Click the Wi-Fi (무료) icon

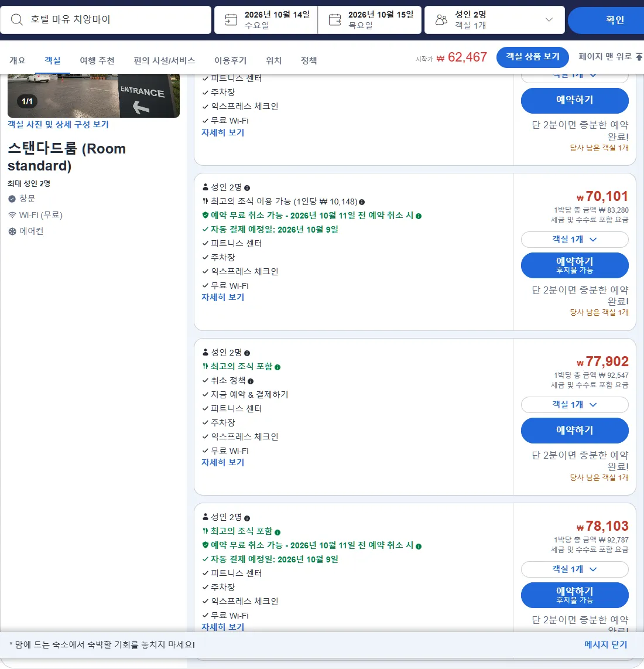(x=12, y=215)
